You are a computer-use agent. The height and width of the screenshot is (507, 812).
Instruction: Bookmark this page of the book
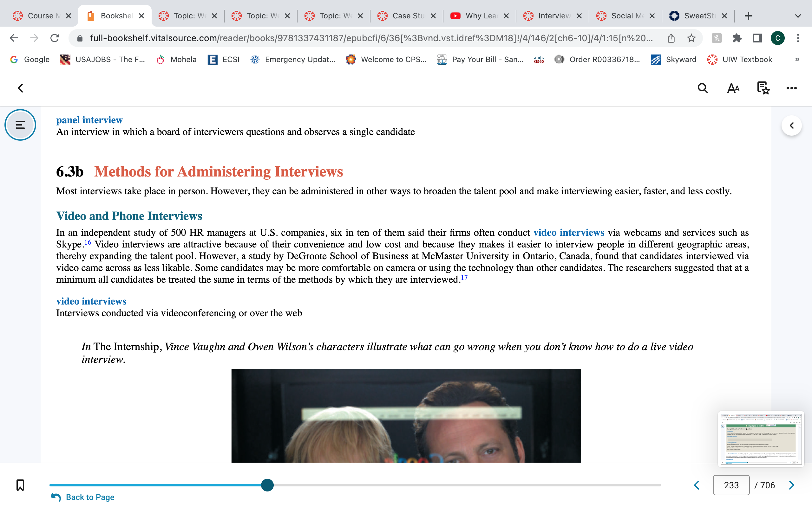pyautogui.click(x=20, y=485)
